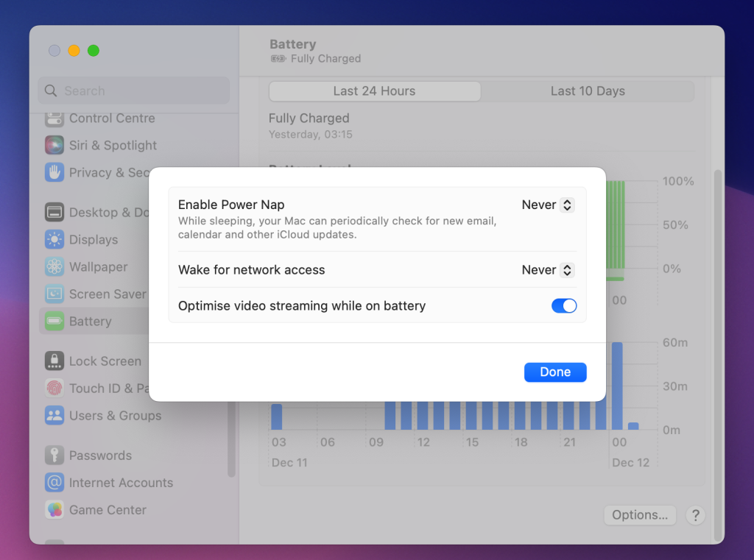Click the Siri & Spotlight icon

tap(54, 145)
